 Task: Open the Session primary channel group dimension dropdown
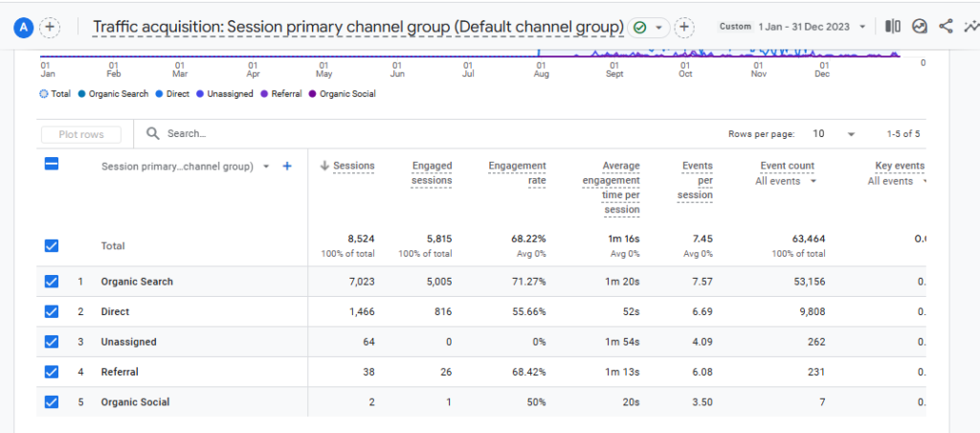pos(186,167)
